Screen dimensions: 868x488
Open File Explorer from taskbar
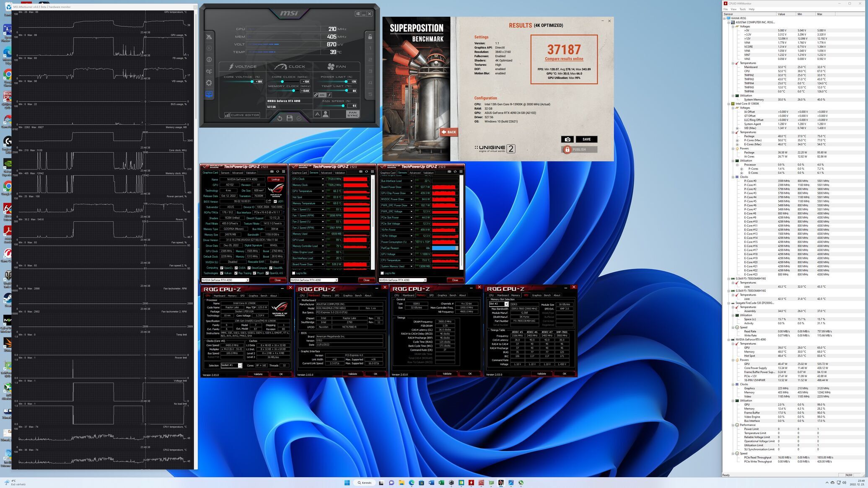pos(401,483)
